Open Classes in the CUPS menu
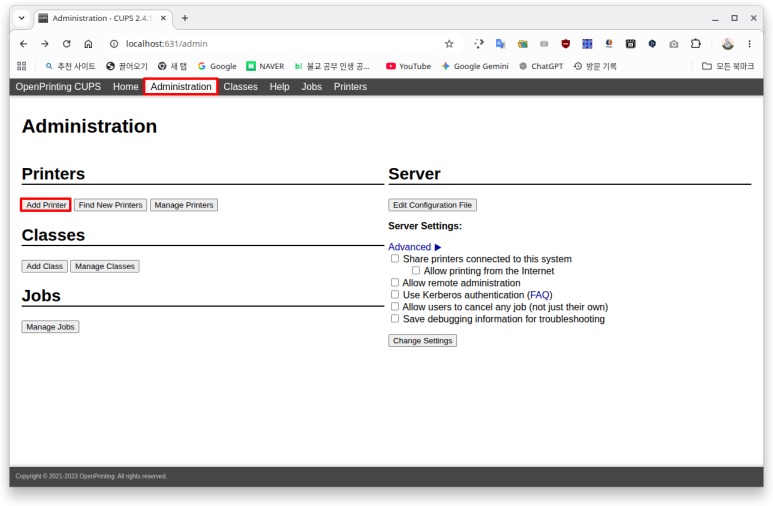Viewport: 773px width, 506px height. coord(241,87)
